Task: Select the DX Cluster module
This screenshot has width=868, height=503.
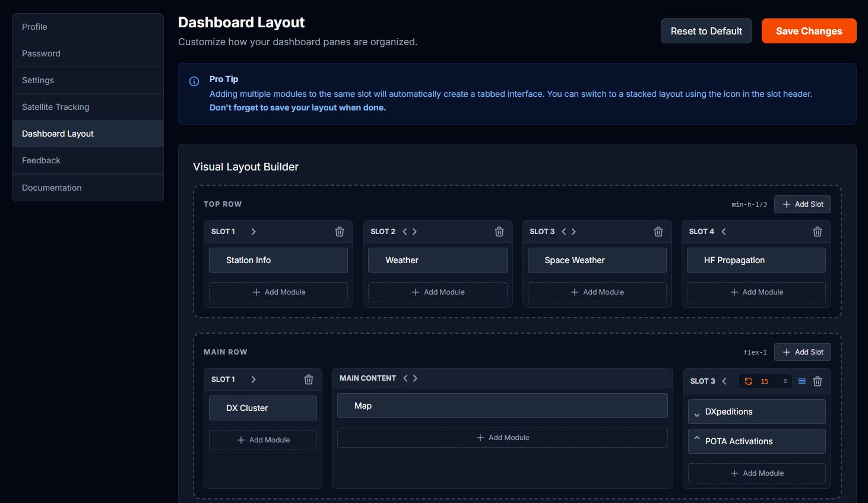Action: pos(263,408)
